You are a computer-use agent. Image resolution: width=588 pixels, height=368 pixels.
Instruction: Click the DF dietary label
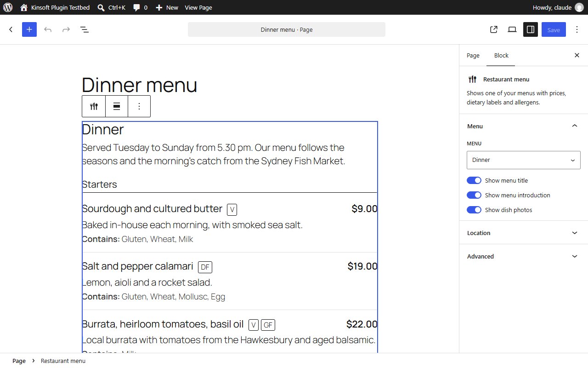[205, 267]
